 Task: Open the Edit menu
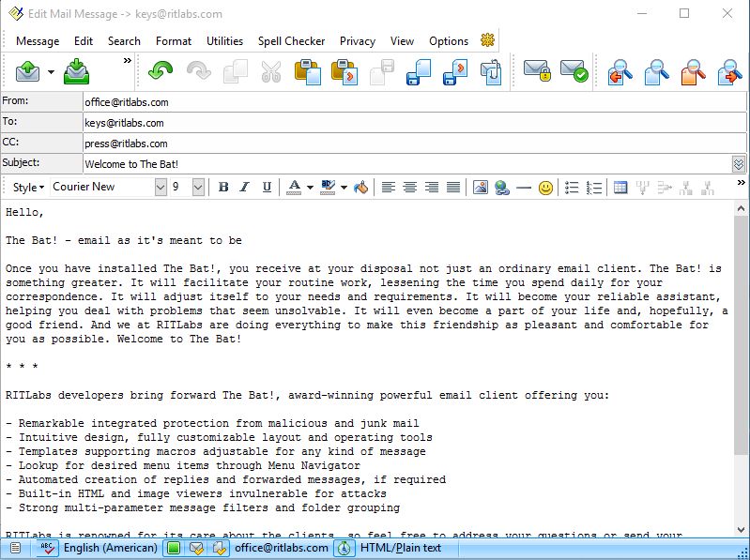[x=84, y=41]
